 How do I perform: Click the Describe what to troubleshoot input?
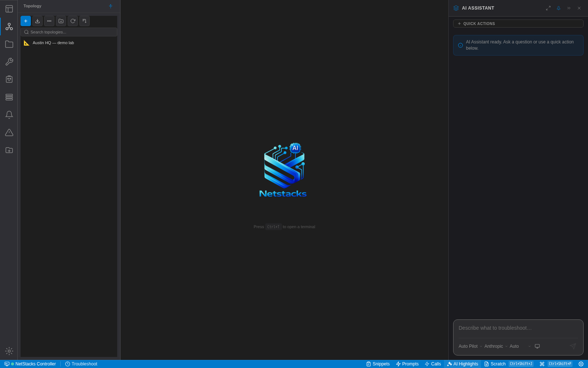coord(518,328)
